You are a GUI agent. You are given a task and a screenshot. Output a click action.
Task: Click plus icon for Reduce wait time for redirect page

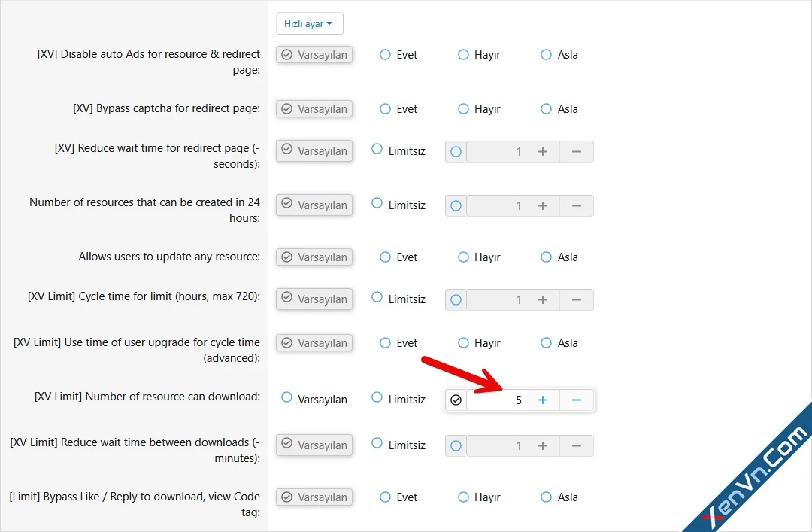click(x=543, y=152)
